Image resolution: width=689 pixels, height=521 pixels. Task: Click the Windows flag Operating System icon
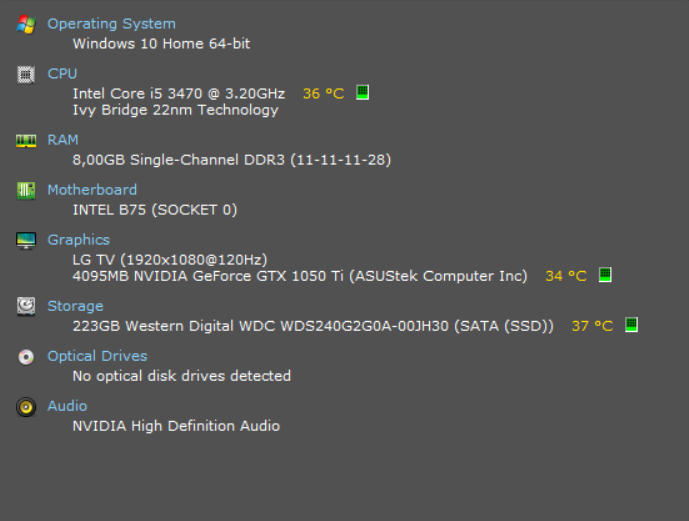pos(26,24)
